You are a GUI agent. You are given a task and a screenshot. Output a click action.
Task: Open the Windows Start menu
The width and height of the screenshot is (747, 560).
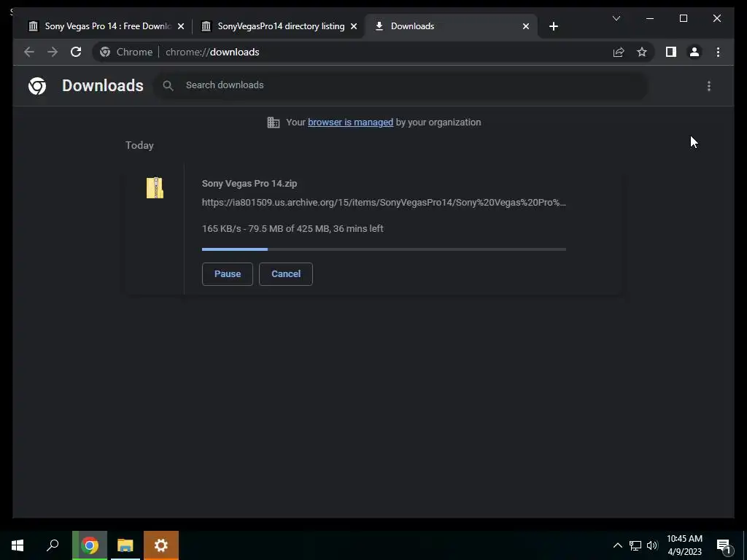(18, 545)
